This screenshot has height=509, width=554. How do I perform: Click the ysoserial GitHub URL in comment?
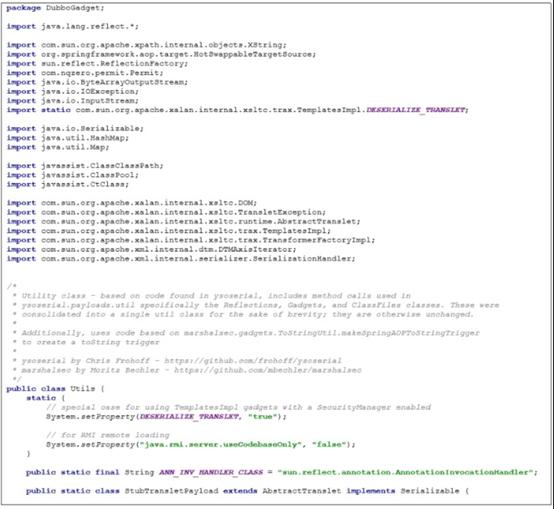[253, 361]
